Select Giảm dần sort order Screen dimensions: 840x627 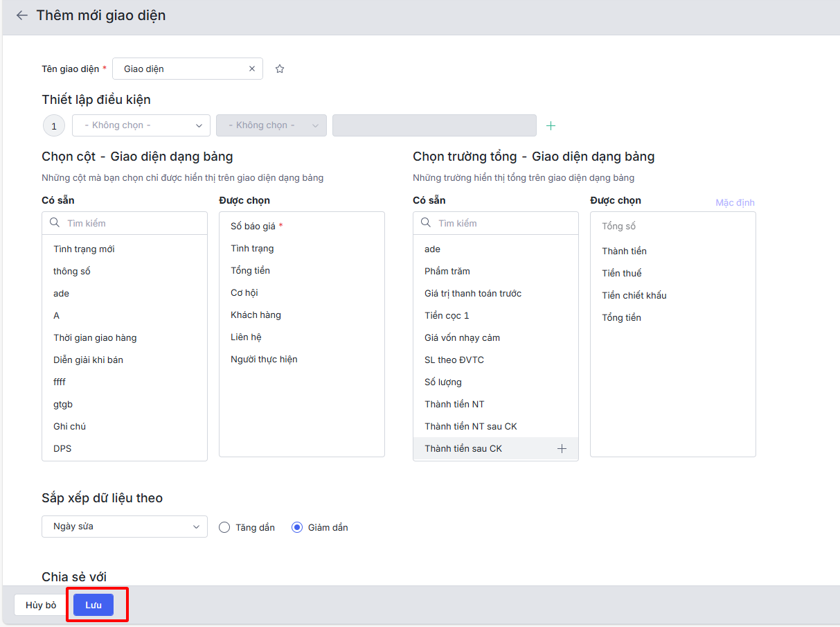click(298, 527)
